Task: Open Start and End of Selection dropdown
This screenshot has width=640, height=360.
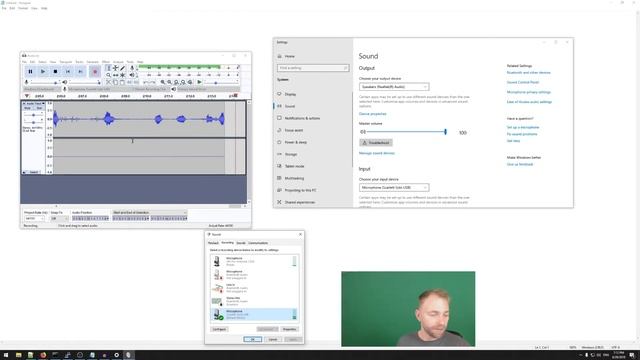Action: coord(149,213)
